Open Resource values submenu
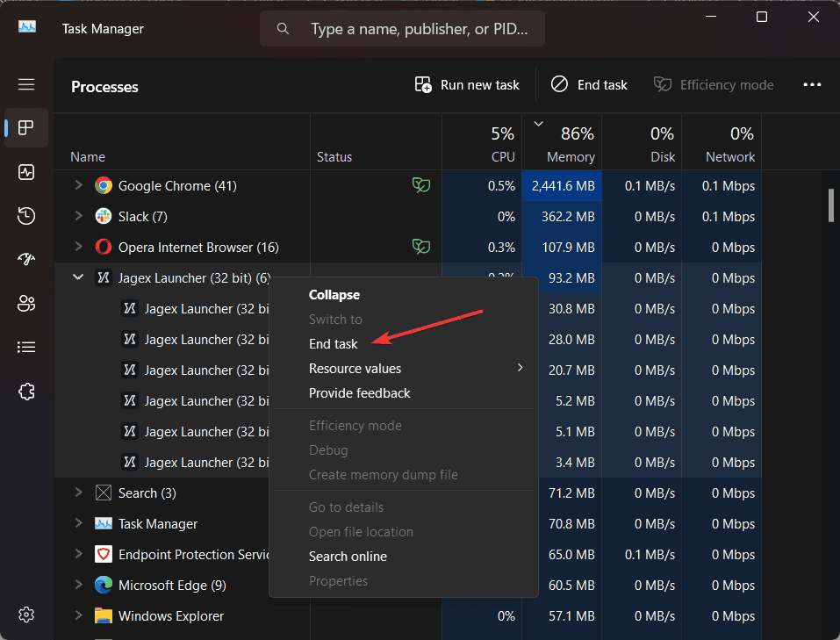 404,369
